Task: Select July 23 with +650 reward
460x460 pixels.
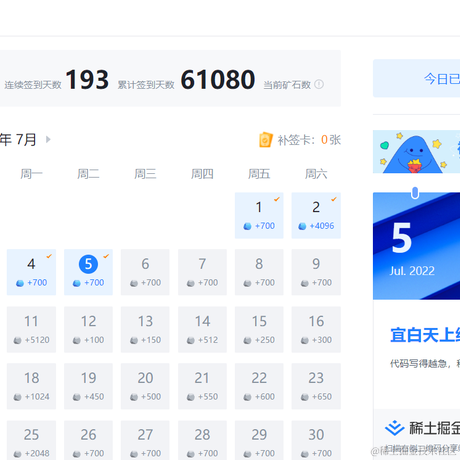Action: (x=316, y=386)
